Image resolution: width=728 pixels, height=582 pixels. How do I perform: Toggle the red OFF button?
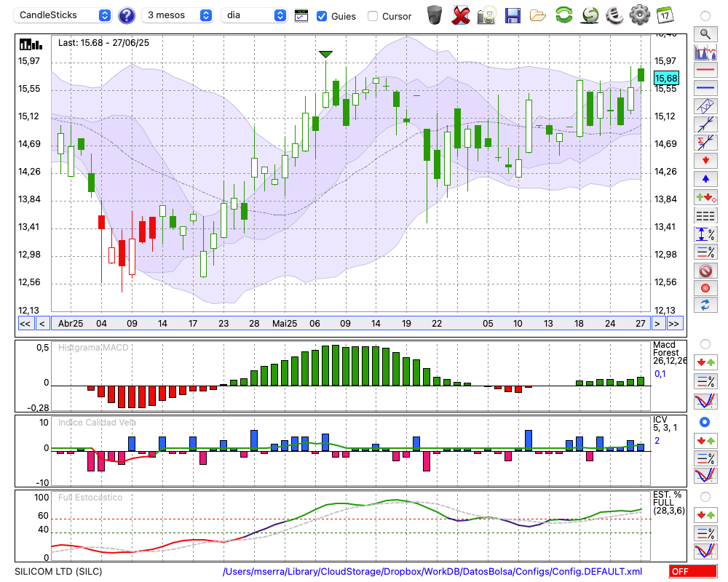(693, 571)
